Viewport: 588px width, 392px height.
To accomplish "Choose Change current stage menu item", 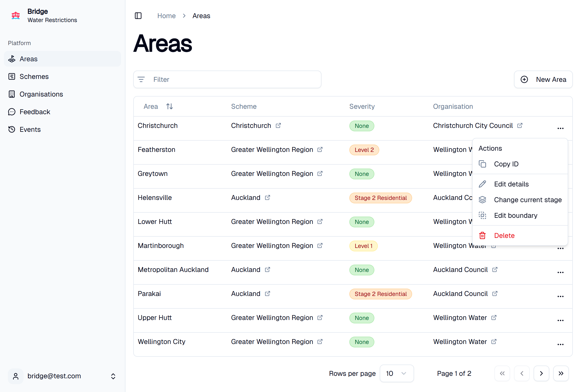I will coord(527,200).
